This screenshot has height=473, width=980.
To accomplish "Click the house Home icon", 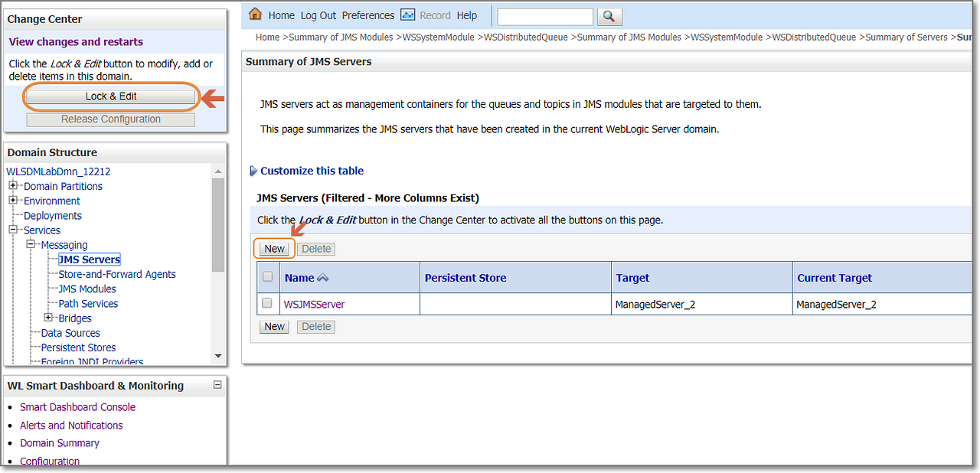I will 255,14.
